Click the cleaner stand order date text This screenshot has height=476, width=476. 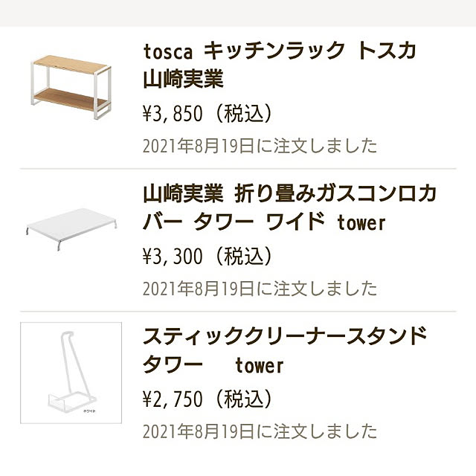[x=260, y=431]
